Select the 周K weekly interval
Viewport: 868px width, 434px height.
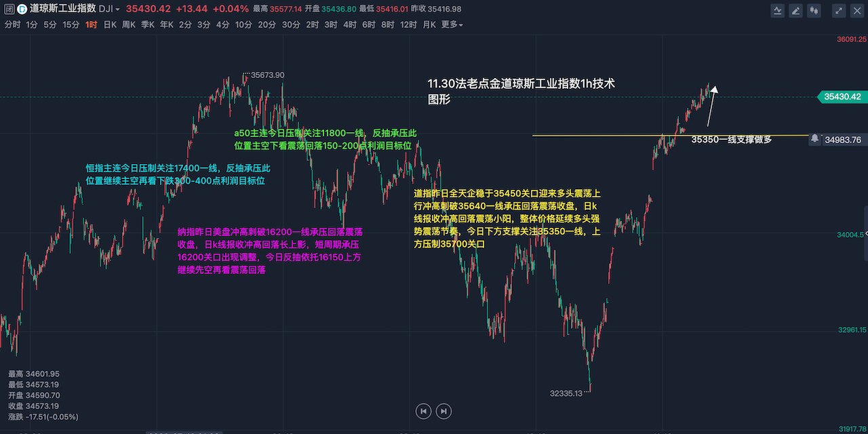[128, 24]
